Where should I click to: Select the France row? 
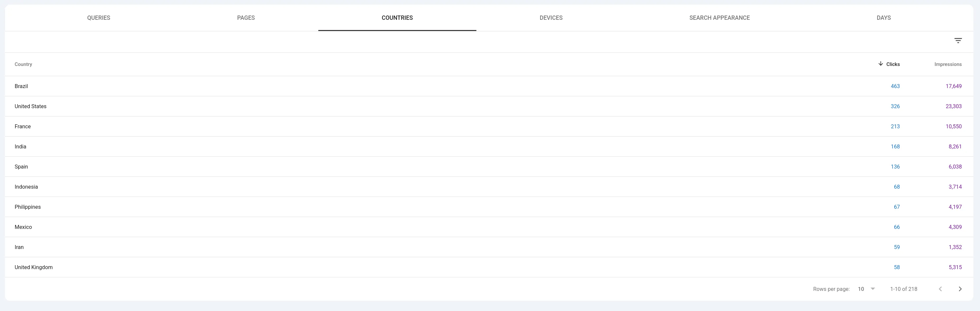pyautogui.click(x=489, y=126)
